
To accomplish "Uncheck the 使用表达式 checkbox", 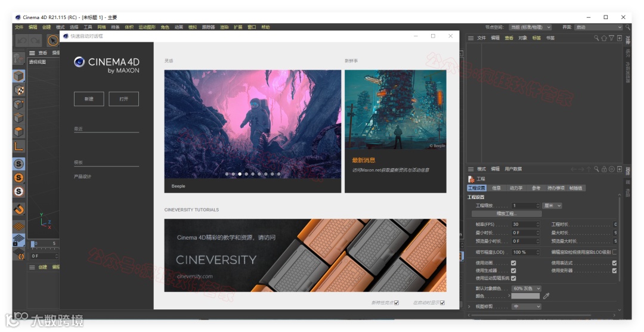I will 614,263.
